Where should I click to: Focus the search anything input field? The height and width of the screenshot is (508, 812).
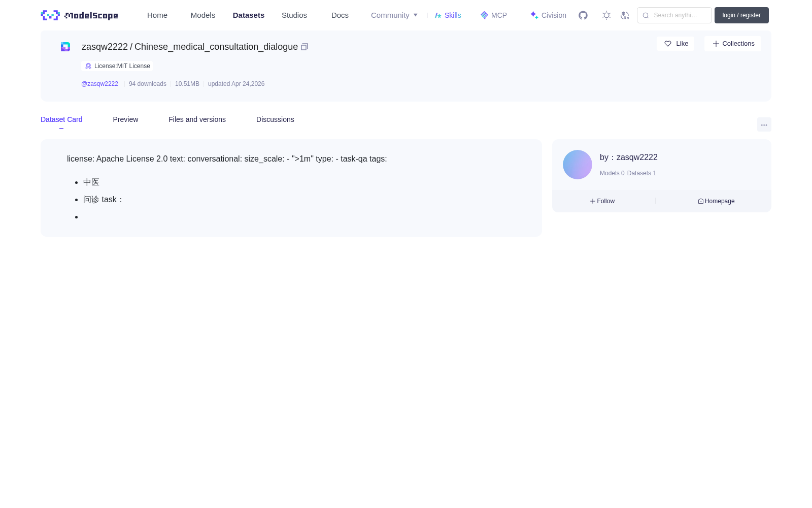coord(674,15)
